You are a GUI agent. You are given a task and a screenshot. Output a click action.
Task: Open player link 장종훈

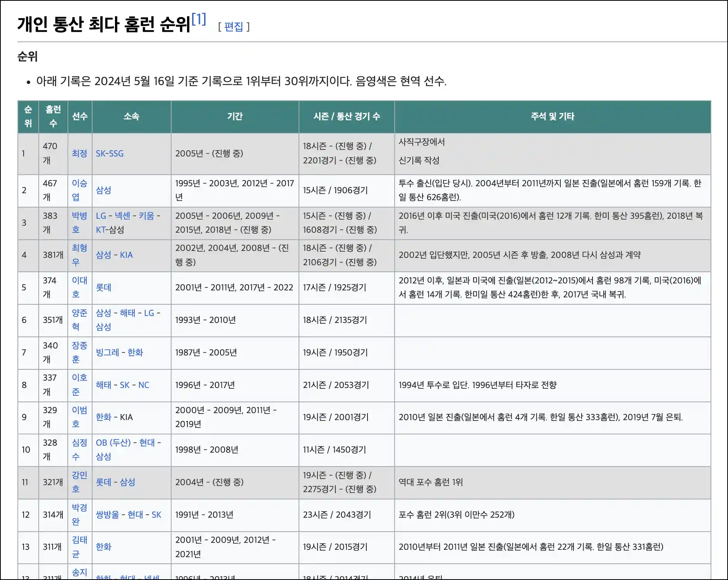79,352
